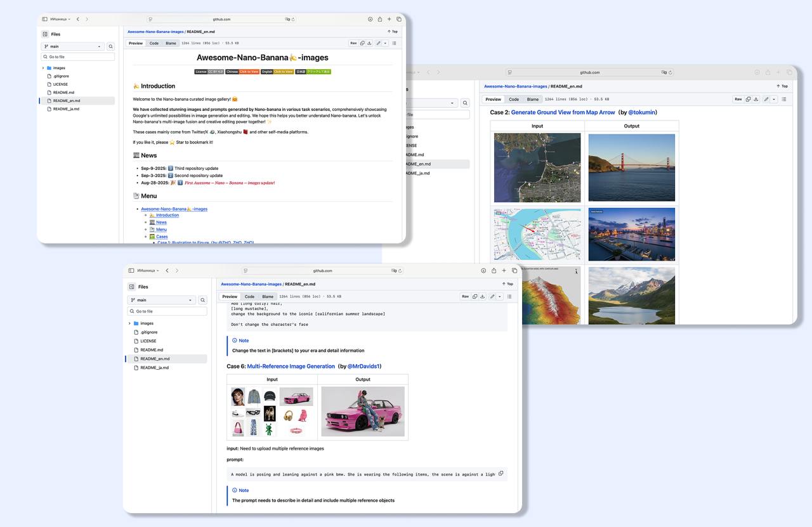Go back in the bottom Safari window
812x527 pixels.
coord(167,271)
